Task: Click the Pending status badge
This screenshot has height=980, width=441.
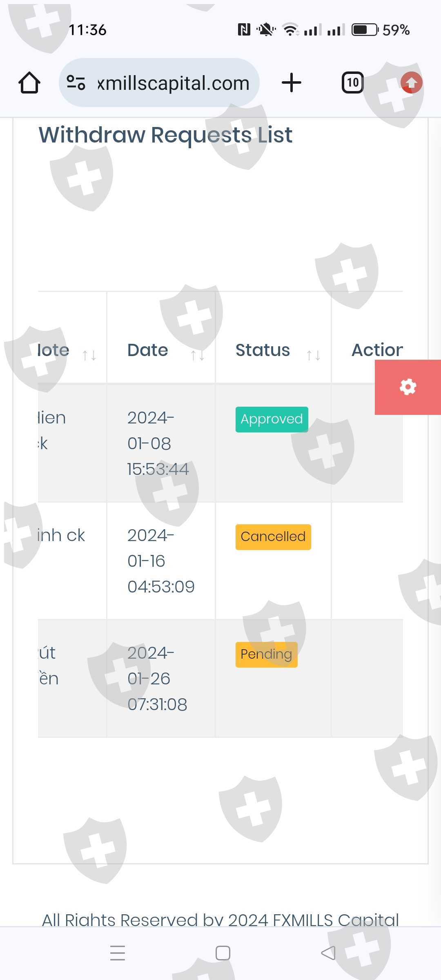Action: 266,655
